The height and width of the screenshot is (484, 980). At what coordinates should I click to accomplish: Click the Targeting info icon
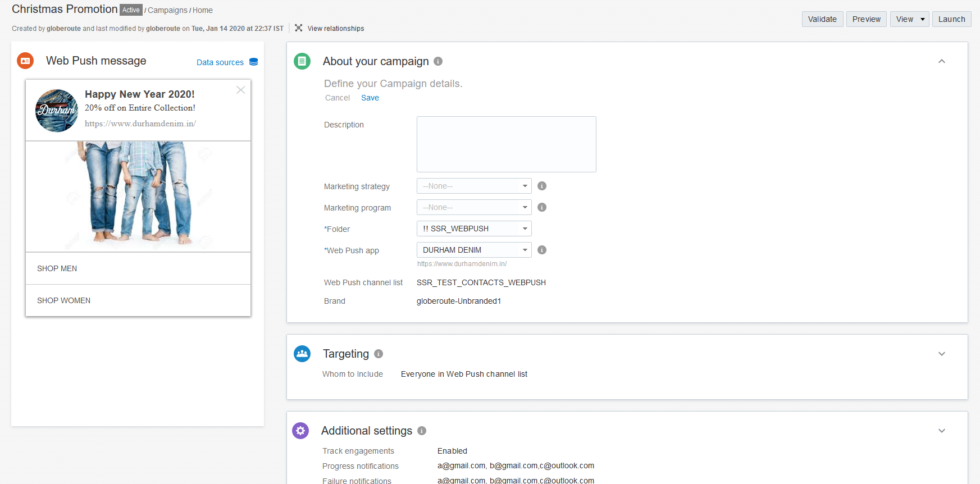click(x=379, y=354)
